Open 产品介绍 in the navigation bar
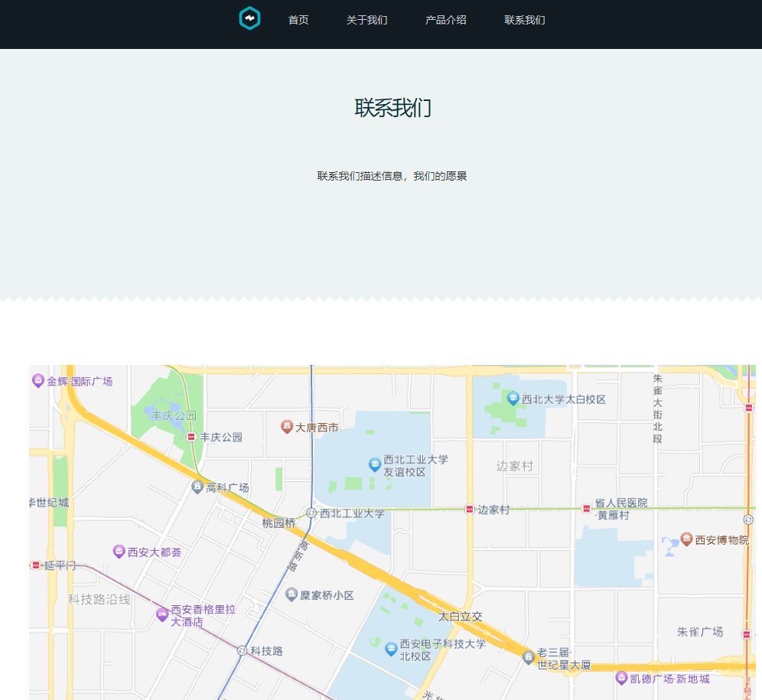This screenshot has height=700, width=762. point(445,20)
